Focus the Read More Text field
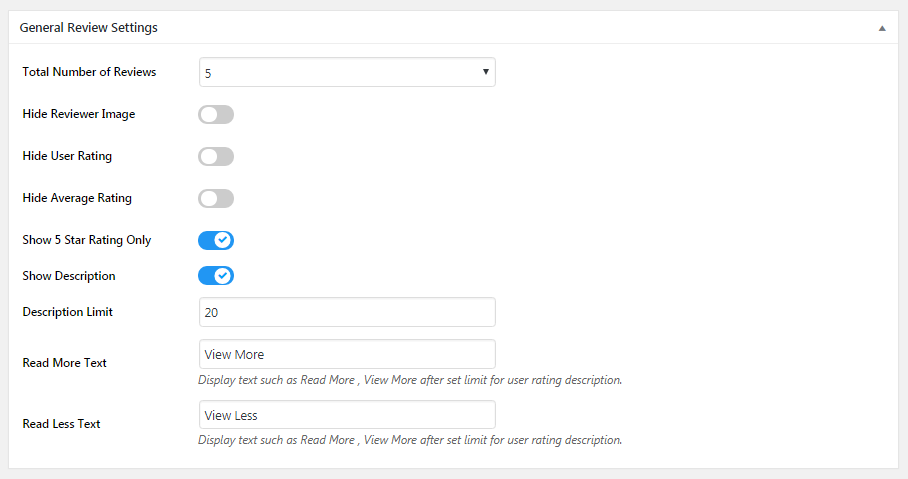Viewport: 908px width, 479px height. click(347, 354)
